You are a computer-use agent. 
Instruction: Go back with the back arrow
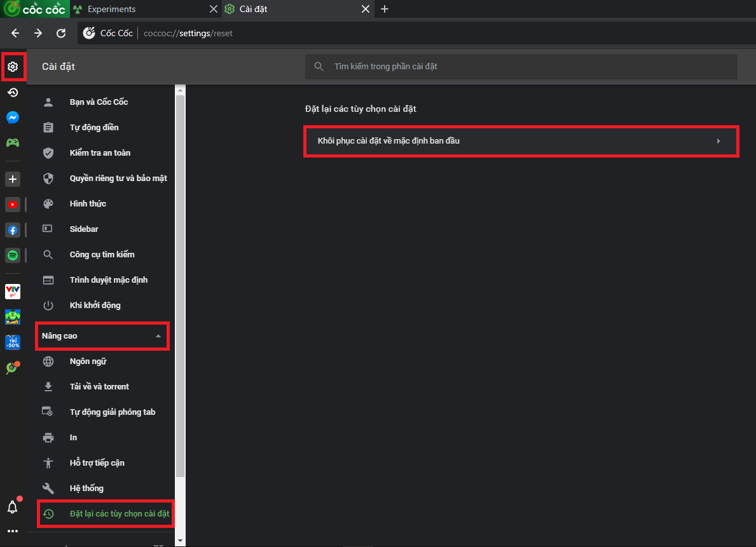click(15, 33)
